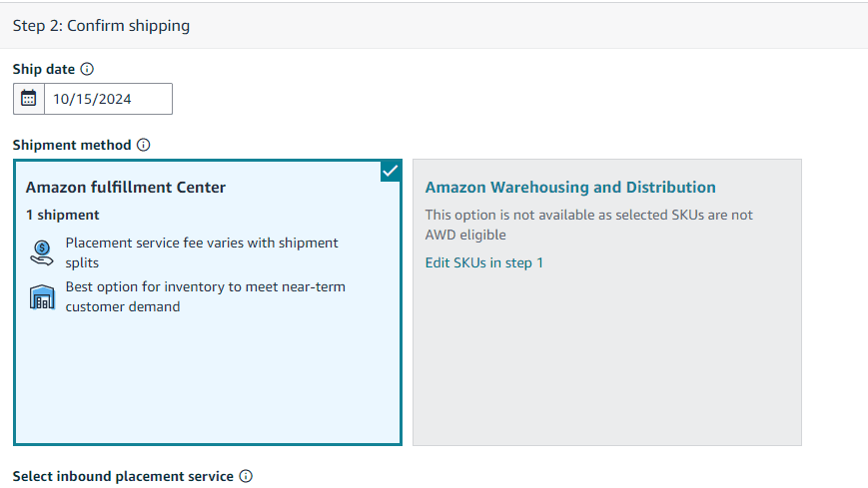Open the Ship date calendar picker icon
Image resolution: width=868 pixels, height=488 pixels.
[x=29, y=99]
